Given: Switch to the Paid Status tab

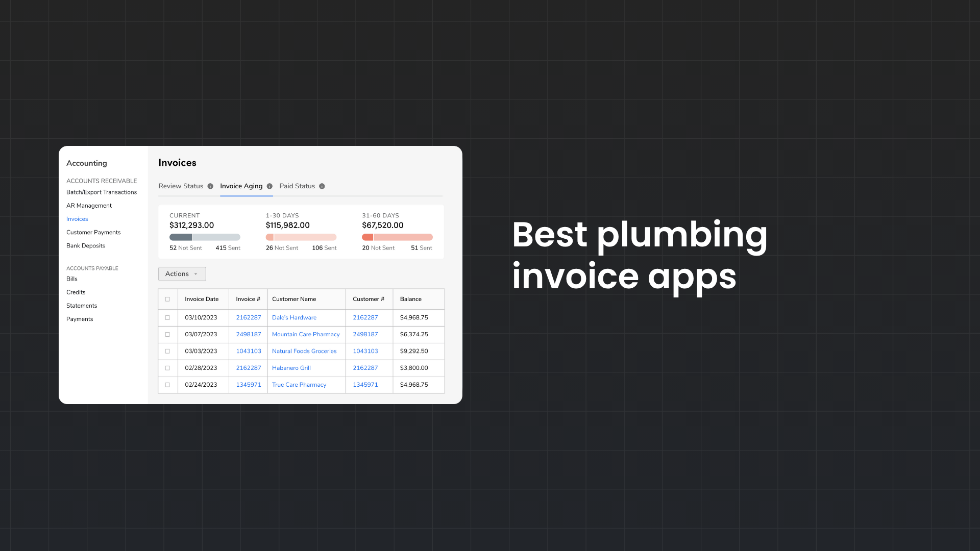Looking at the screenshot, I should click(x=297, y=186).
